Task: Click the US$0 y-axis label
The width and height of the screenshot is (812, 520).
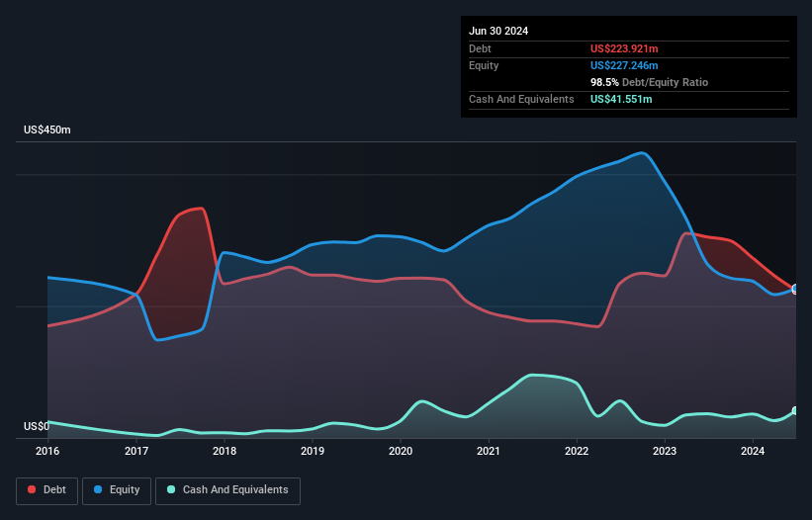Action: (x=37, y=426)
